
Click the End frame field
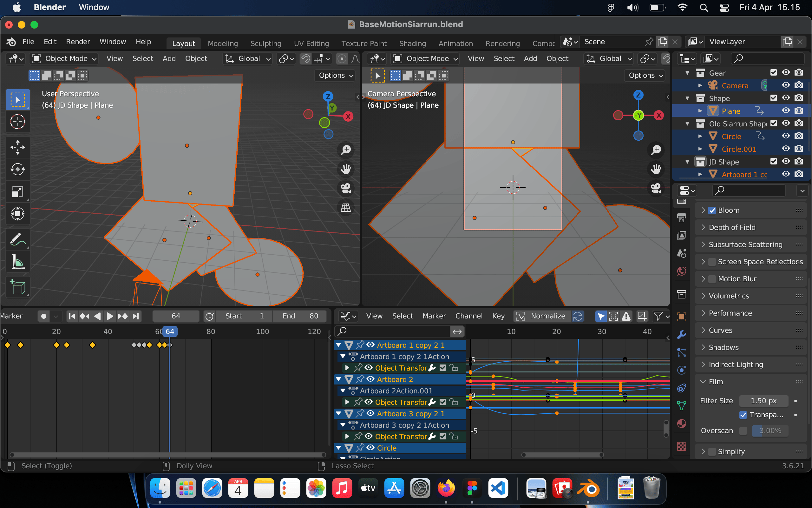click(299, 316)
